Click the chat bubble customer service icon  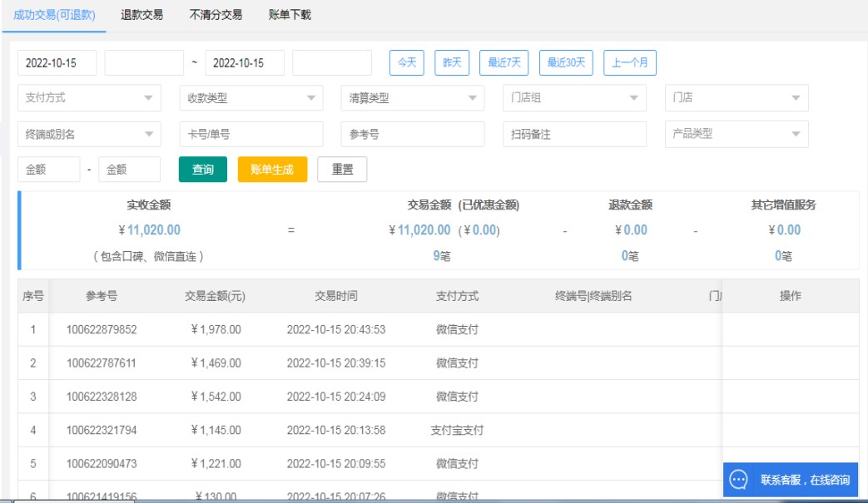(x=738, y=480)
